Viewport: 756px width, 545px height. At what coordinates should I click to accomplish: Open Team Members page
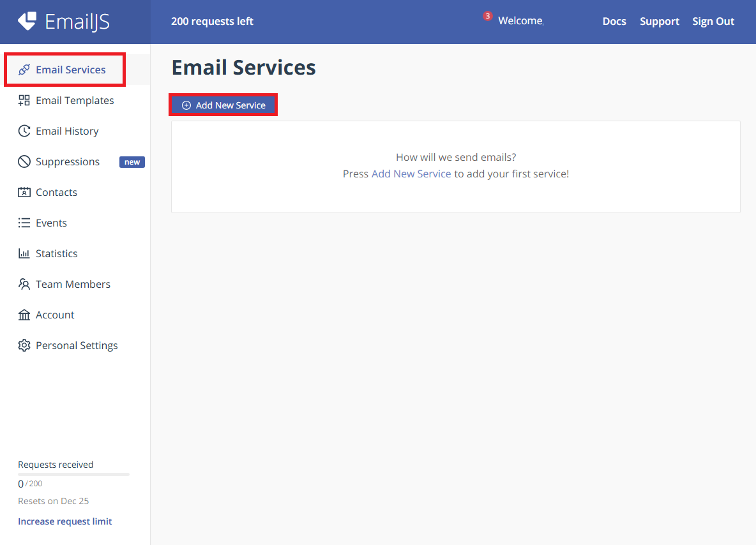tap(73, 284)
